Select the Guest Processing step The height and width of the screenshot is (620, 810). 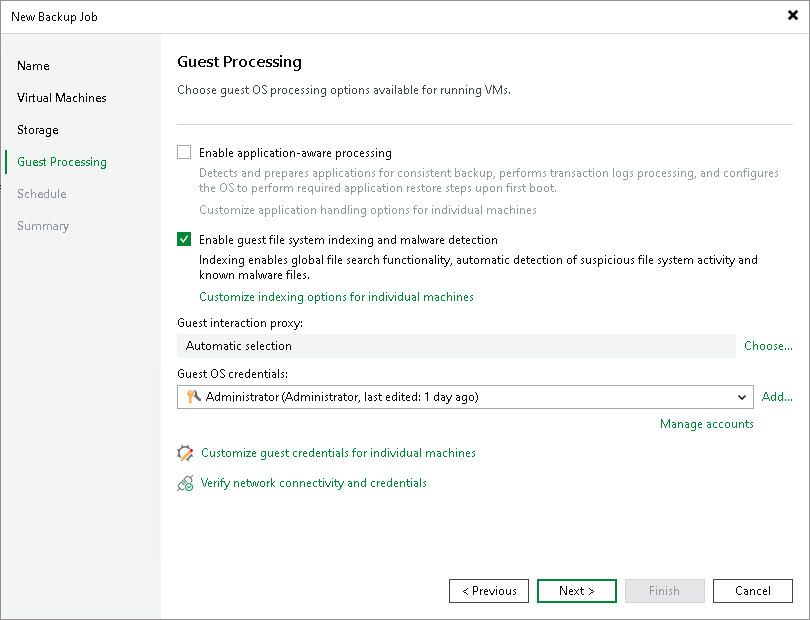click(61, 162)
